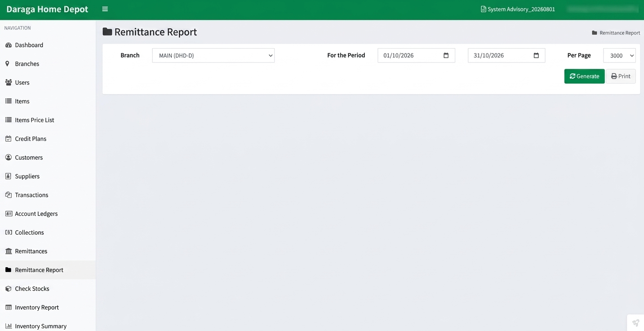Click the Customers person icon
Screen dimensions: 644x331
coord(8,157)
